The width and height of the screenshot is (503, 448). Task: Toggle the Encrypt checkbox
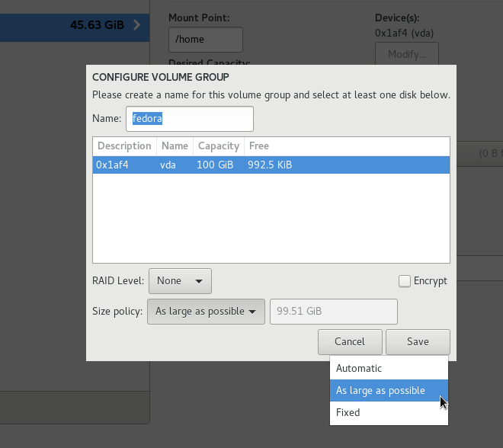(405, 281)
